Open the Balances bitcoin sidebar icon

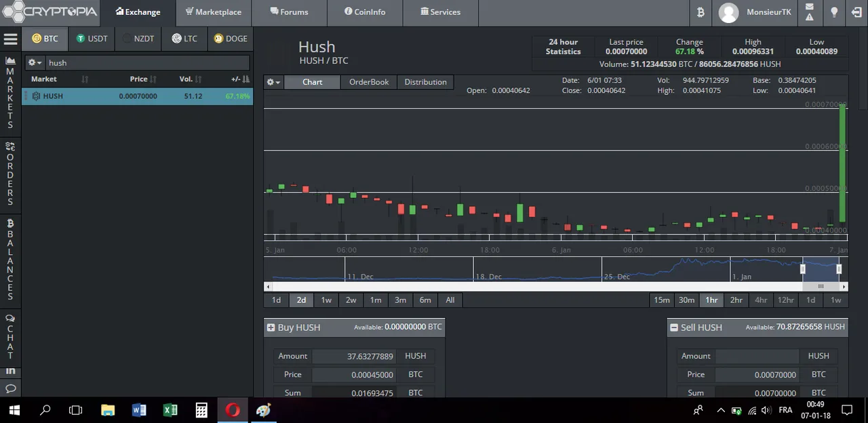point(10,223)
